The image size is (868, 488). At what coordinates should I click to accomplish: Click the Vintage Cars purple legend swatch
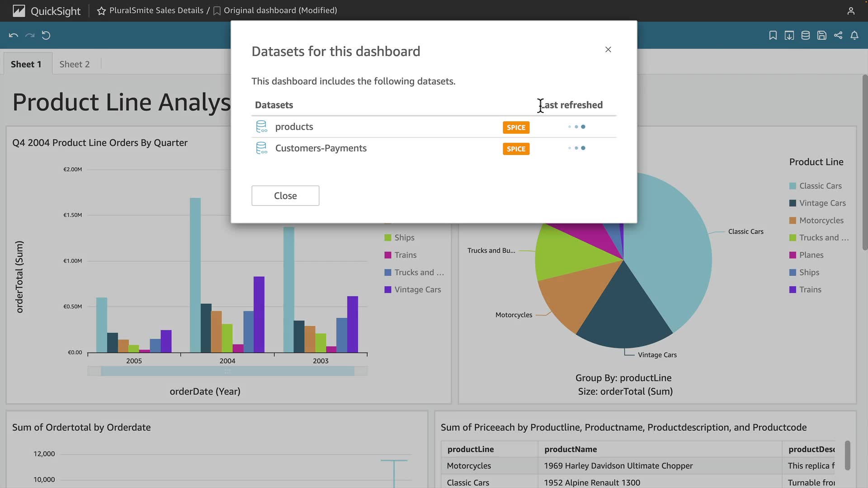coord(387,290)
